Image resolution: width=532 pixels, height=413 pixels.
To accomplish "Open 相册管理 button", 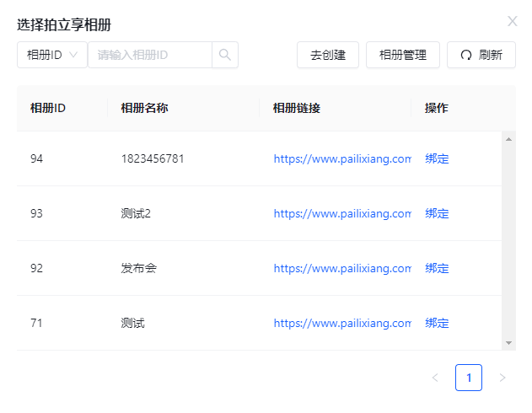I will 403,55.
